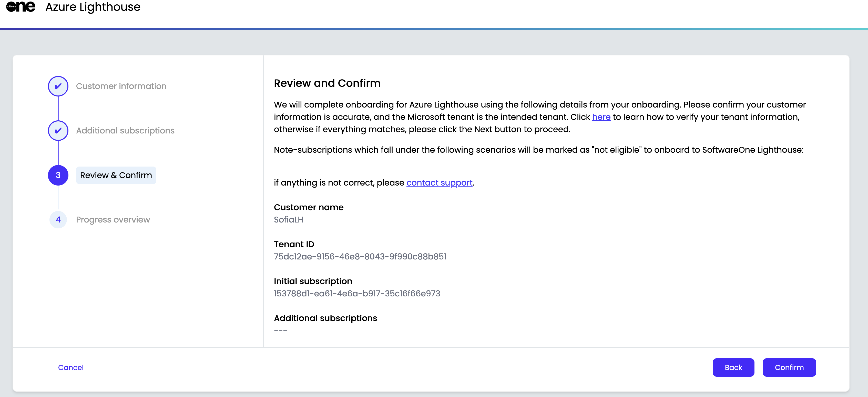Click the step 3 number circle

58,175
